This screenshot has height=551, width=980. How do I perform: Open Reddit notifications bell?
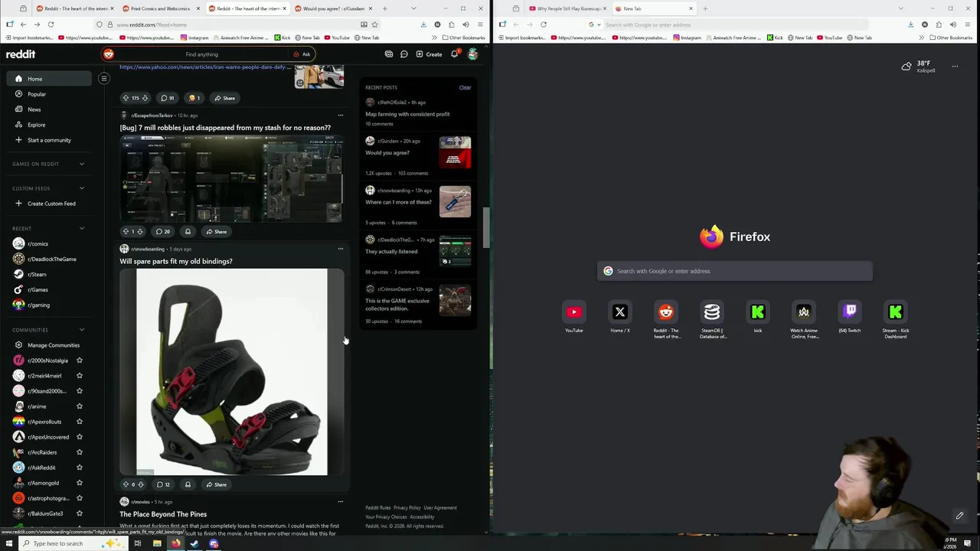pyautogui.click(x=455, y=54)
